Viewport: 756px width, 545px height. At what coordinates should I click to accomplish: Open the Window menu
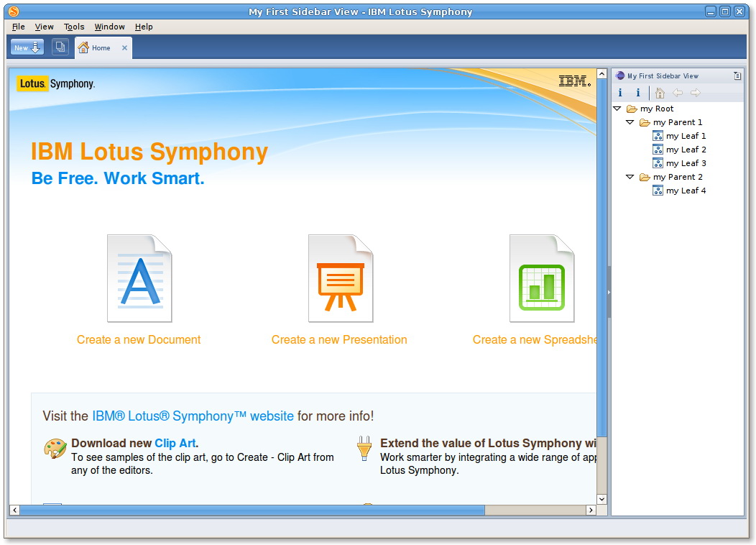click(x=109, y=27)
